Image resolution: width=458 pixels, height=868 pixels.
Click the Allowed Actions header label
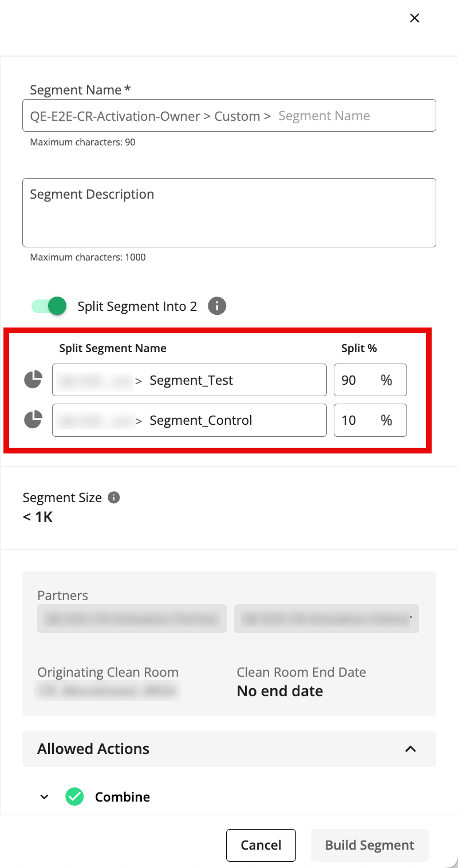click(x=93, y=749)
